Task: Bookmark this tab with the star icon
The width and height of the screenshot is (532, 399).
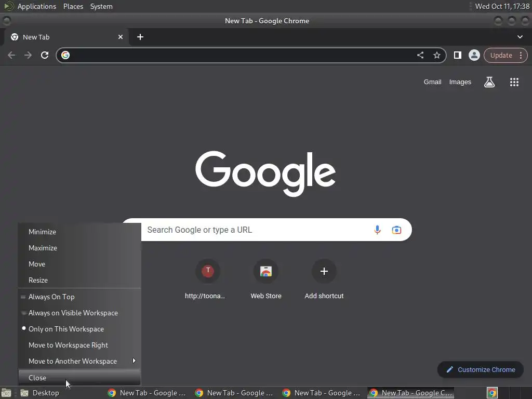Action: [436, 55]
